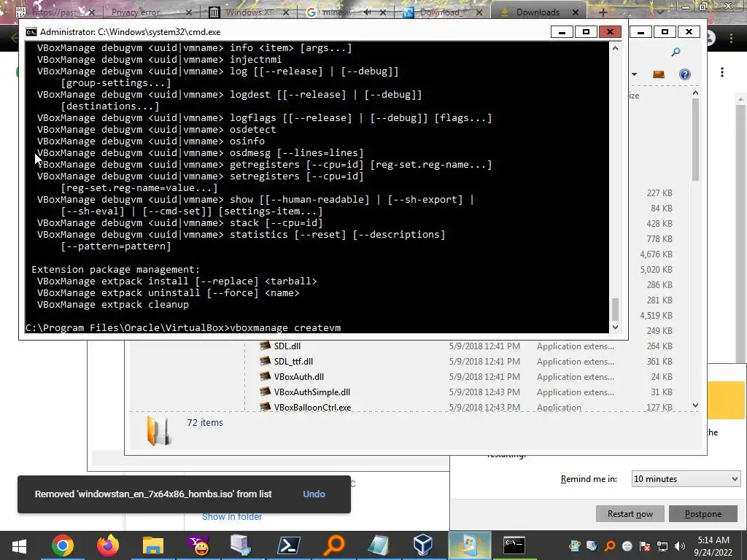Screen dimensions: 747x560
Task: Open PowerShell from the taskbar
Action: point(289,545)
